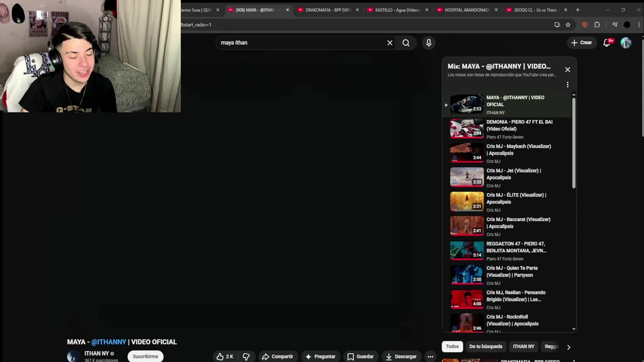Close the Mix playlist panel

[568, 69]
